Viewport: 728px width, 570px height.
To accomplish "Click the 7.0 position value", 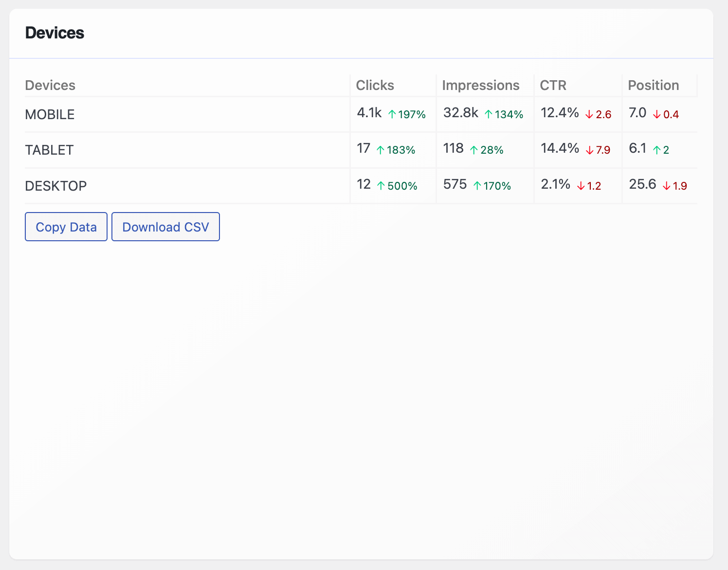I will tap(637, 113).
